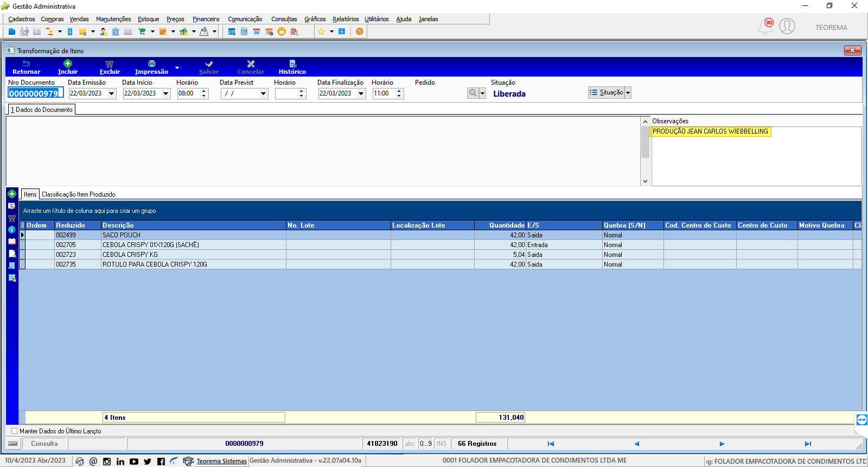Click the Retornar toolbar icon

[26, 64]
